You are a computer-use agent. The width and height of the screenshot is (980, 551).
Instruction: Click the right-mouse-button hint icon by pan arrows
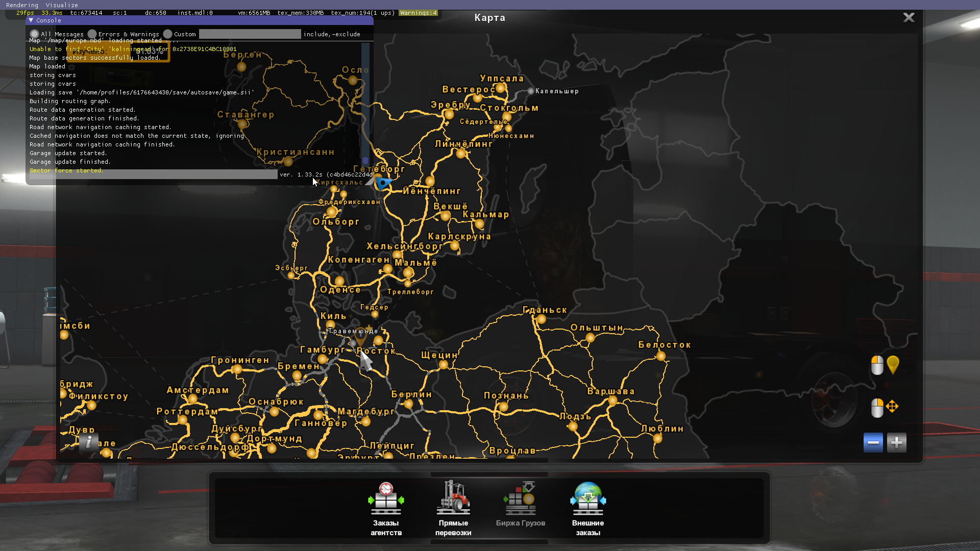tap(877, 408)
